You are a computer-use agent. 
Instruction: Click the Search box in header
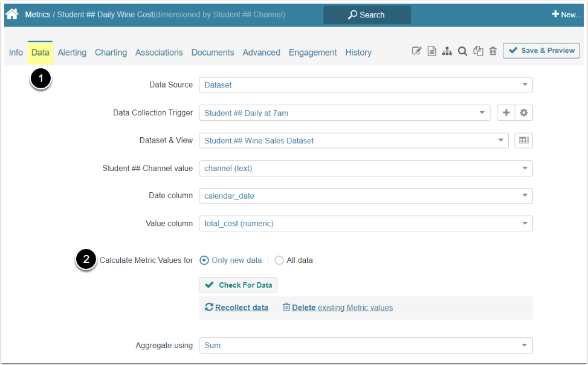tap(367, 15)
